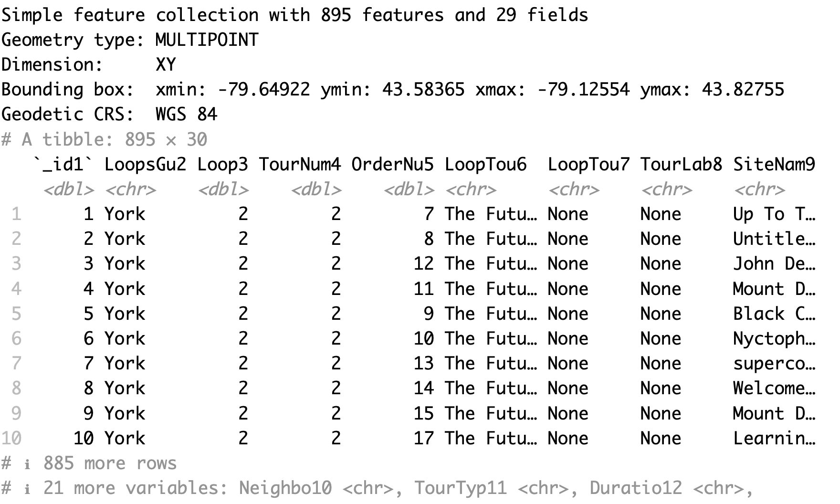
Task: Select the John De… site name cell
Action: [x=774, y=264]
